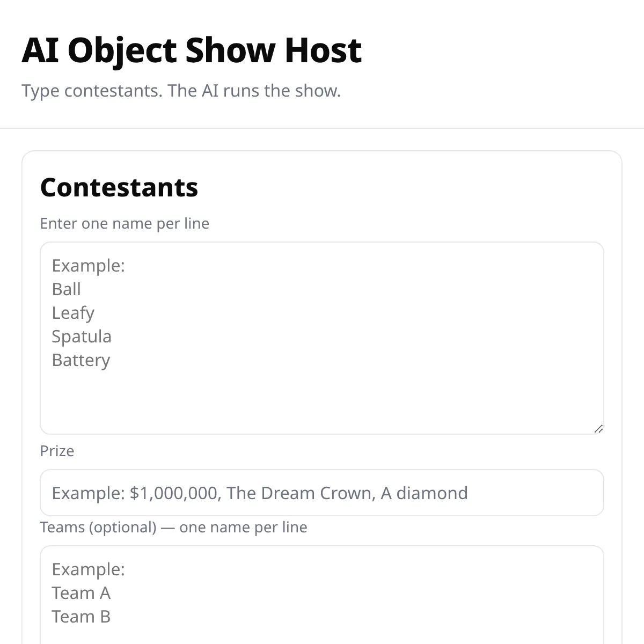Click the "Team A" placeholder line

tap(81, 593)
